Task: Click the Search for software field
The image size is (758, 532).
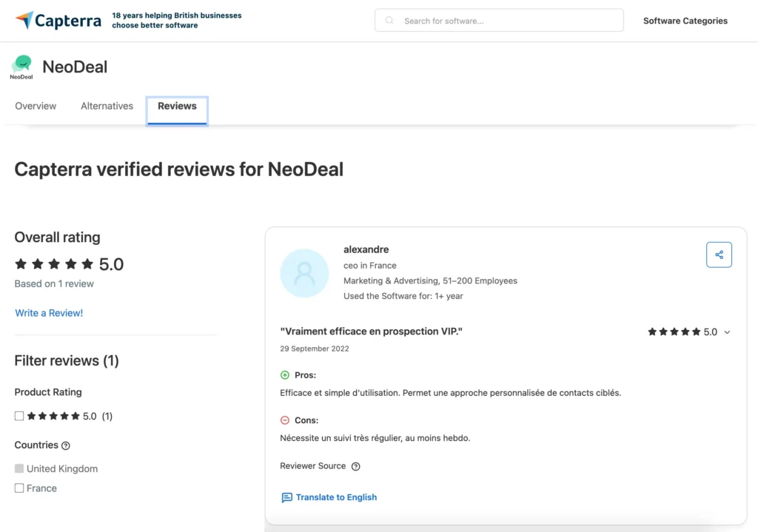Action: pos(499,20)
